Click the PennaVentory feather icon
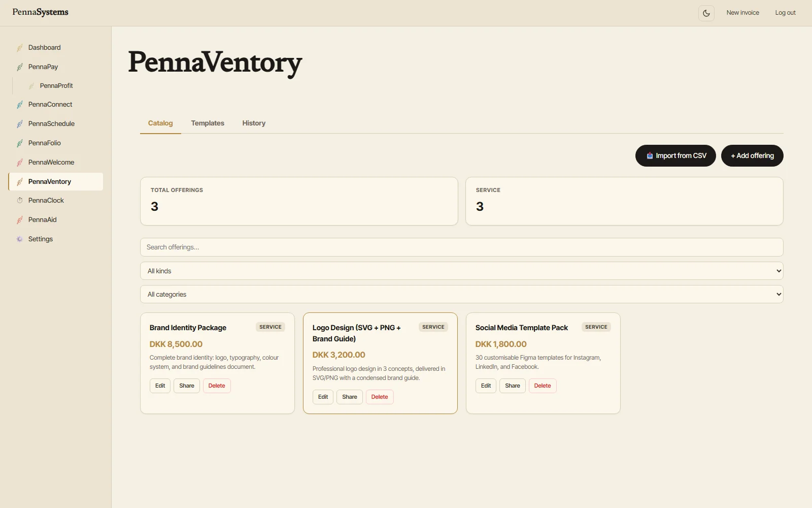Viewport: 812px width, 508px height. pyautogui.click(x=20, y=182)
